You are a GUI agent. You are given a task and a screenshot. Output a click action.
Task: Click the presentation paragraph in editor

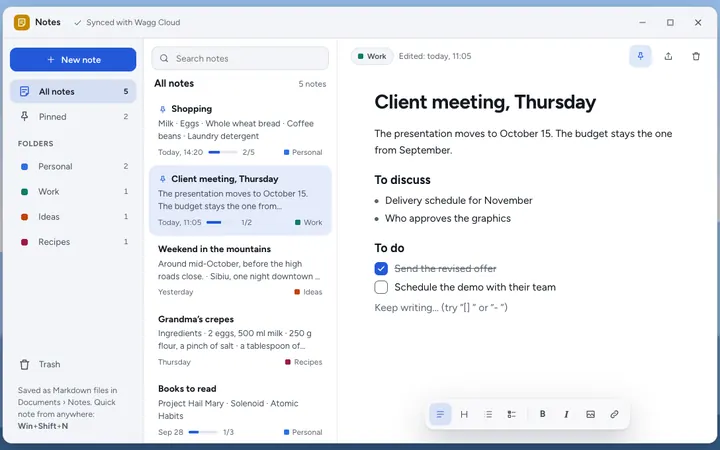click(x=523, y=142)
